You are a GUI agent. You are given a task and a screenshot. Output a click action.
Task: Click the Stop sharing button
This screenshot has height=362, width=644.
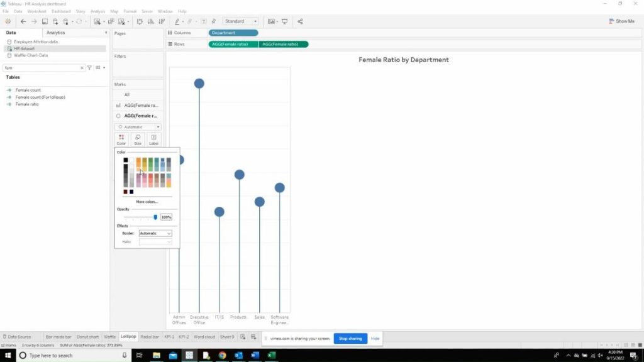[x=350, y=338]
